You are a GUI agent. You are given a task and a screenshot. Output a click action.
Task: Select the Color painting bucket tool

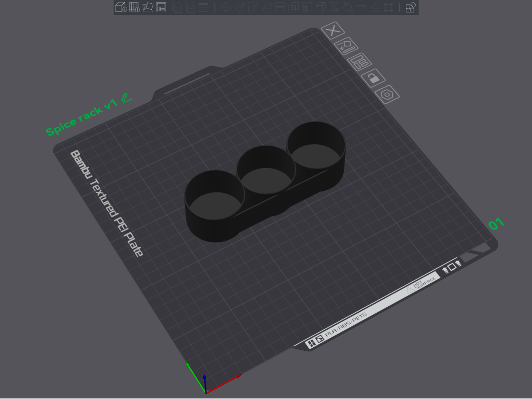348,7
